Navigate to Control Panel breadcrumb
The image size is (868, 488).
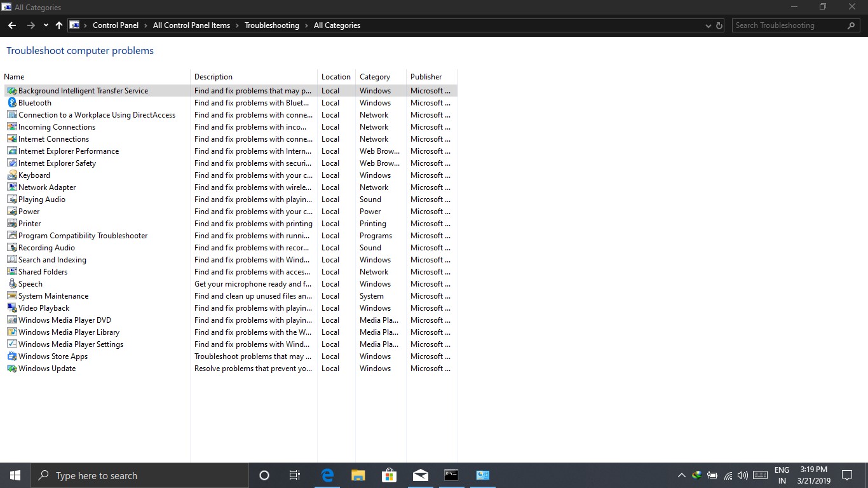point(116,25)
